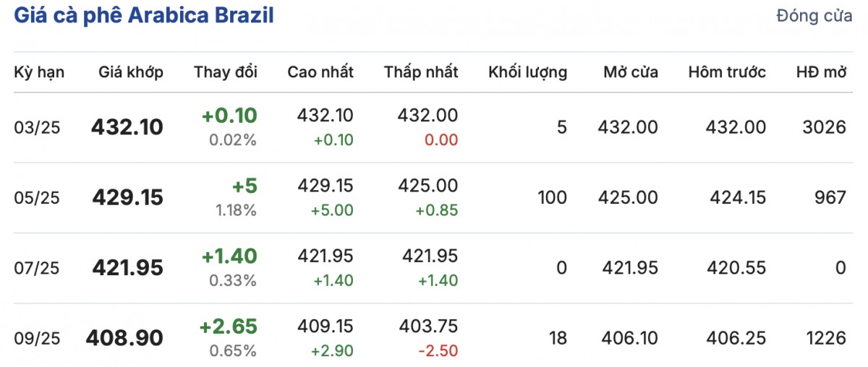
Task: Select the Khối lượng column header
Action: point(527,72)
